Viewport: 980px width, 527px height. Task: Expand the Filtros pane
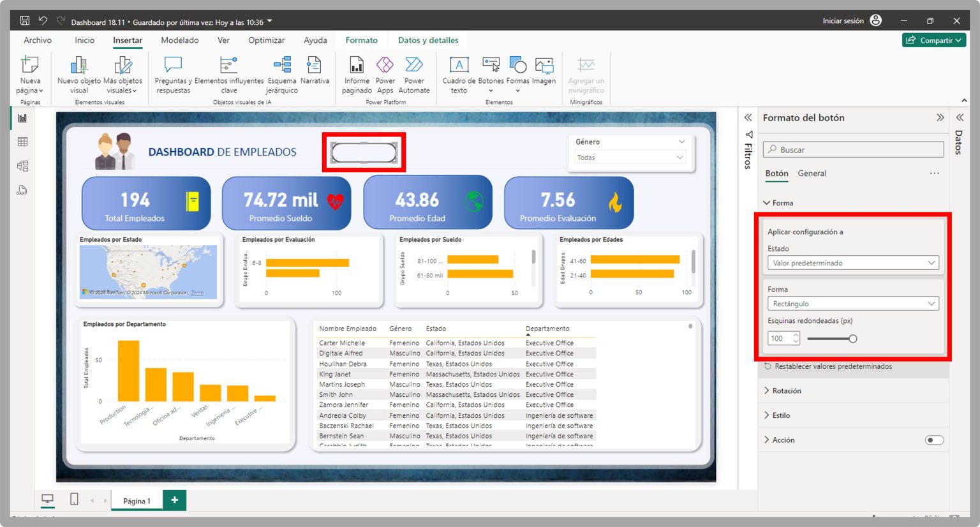pyautogui.click(x=748, y=117)
